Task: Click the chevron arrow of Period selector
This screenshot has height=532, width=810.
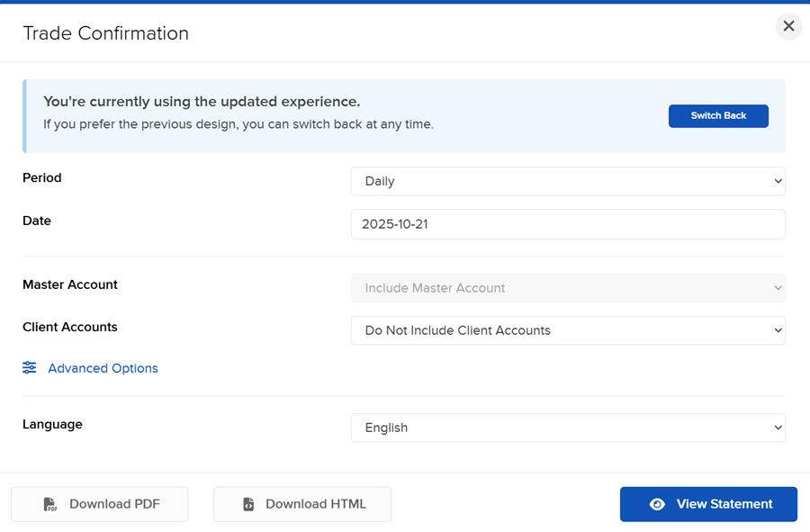Action: [x=778, y=181]
